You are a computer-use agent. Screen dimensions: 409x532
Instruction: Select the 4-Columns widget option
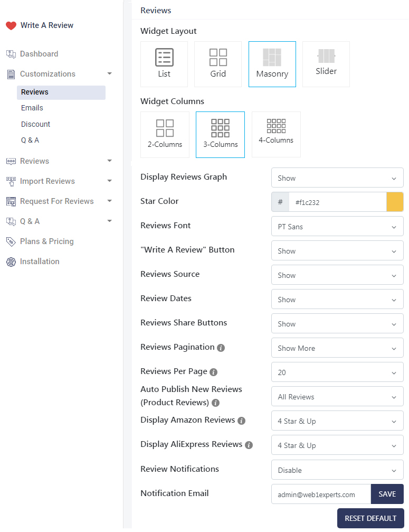pyautogui.click(x=276, y=134)
